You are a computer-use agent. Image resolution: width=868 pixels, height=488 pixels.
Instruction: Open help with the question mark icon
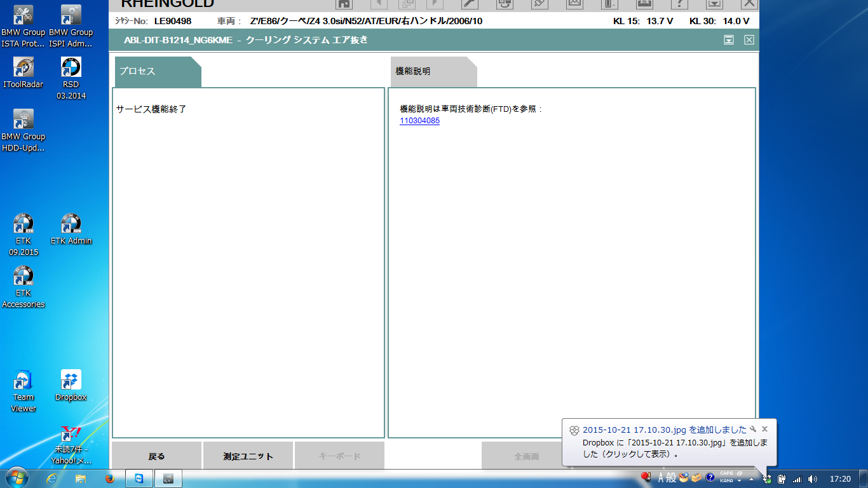[x=679, y=4]
